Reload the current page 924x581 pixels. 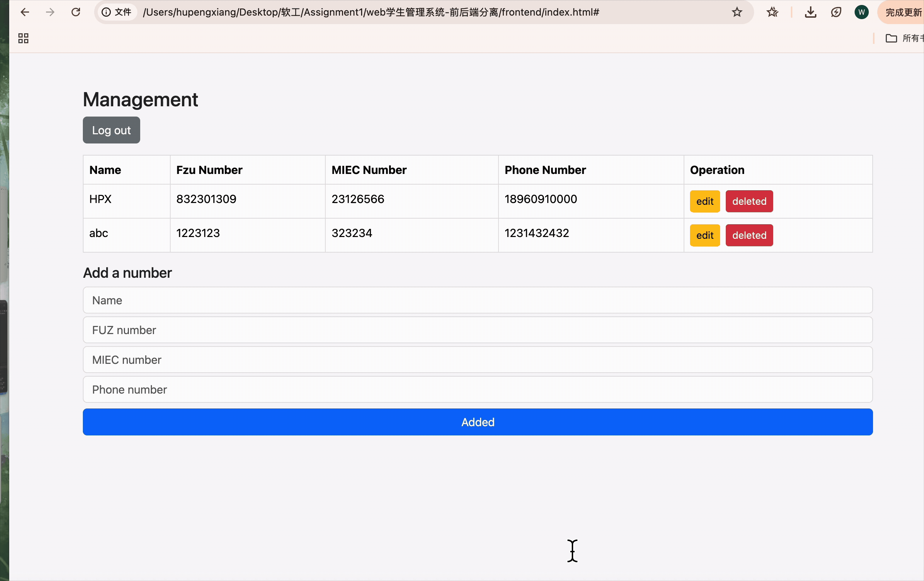coord(76,12)
